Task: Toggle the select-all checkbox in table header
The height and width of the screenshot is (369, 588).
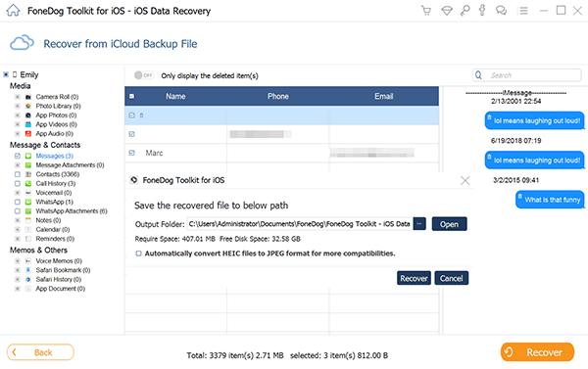Action: click(x=131, y=96)
